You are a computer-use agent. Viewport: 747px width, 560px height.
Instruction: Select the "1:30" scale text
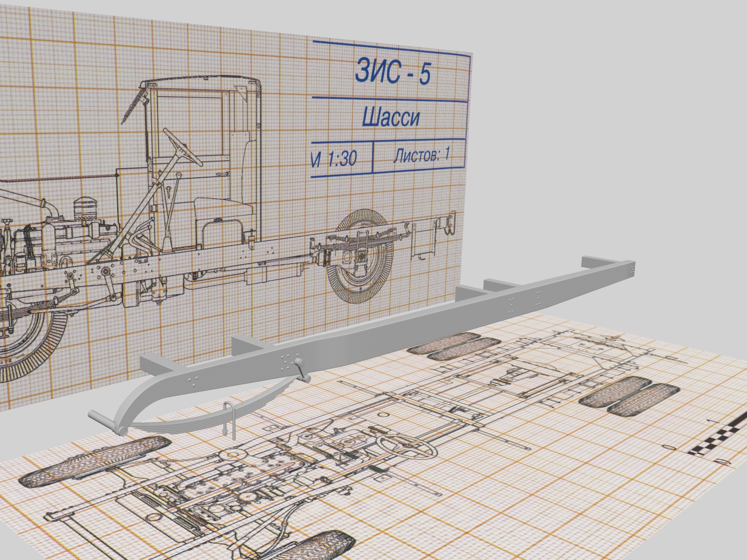tap(342, 160)
